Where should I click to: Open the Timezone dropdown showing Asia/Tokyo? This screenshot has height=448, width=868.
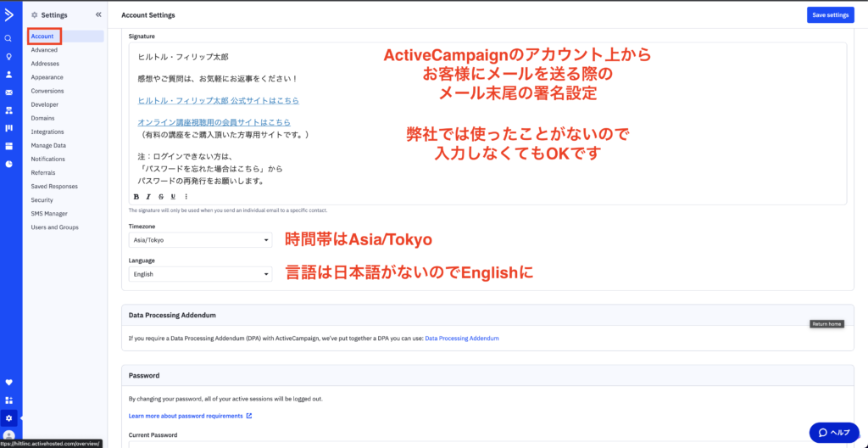(200, 240)
